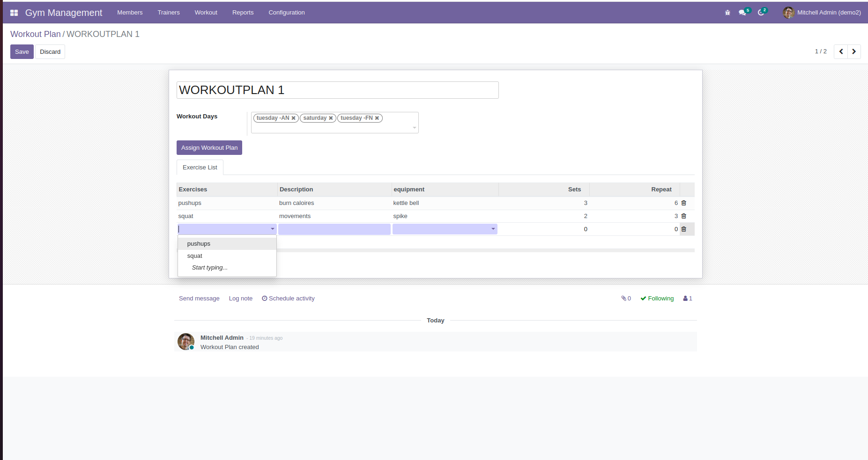Open the conversations messages icon
This screenshot has width=868, height=460.
743,13
